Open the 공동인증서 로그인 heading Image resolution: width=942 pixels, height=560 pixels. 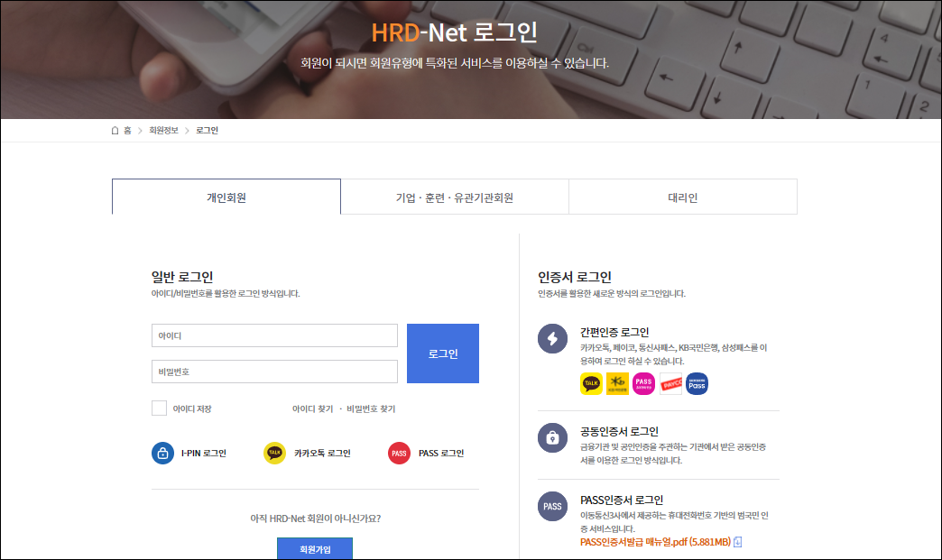click(619, 432)
